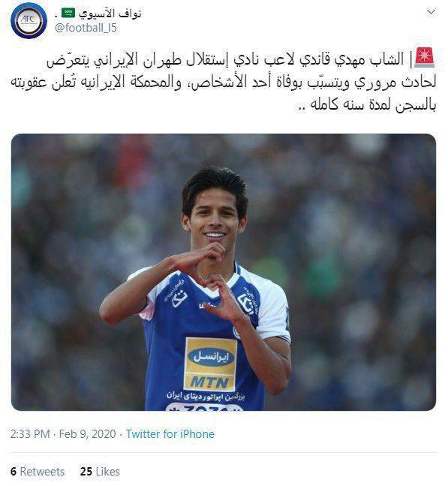Open the @football_I5 handle
This screenshot has width=448, height=486.
pyautogui.click(x=86, y=28)
